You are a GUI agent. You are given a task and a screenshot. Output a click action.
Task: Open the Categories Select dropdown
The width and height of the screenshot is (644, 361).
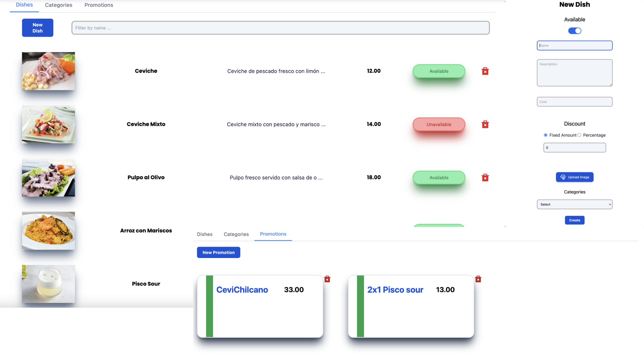(x=575, y=204)
